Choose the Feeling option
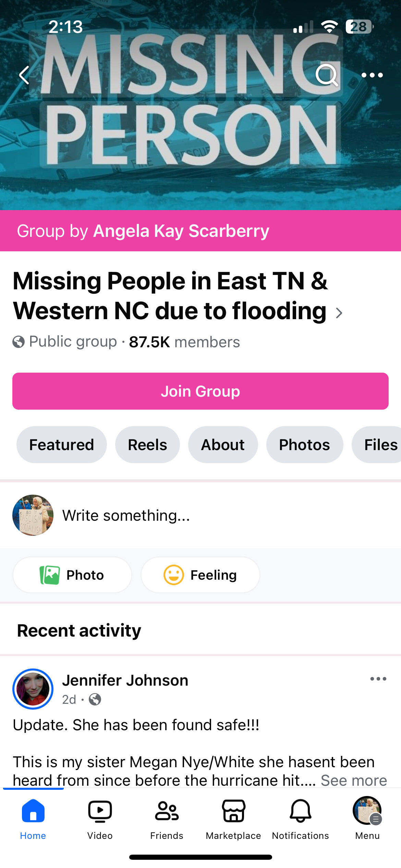This screenshot has height=868, width=401. 200,575
